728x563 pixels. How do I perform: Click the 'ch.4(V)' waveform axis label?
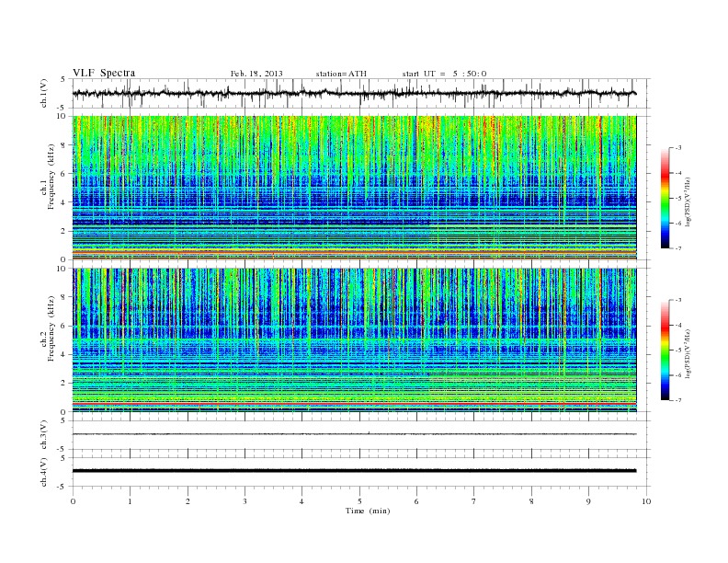tap(43, 472)
